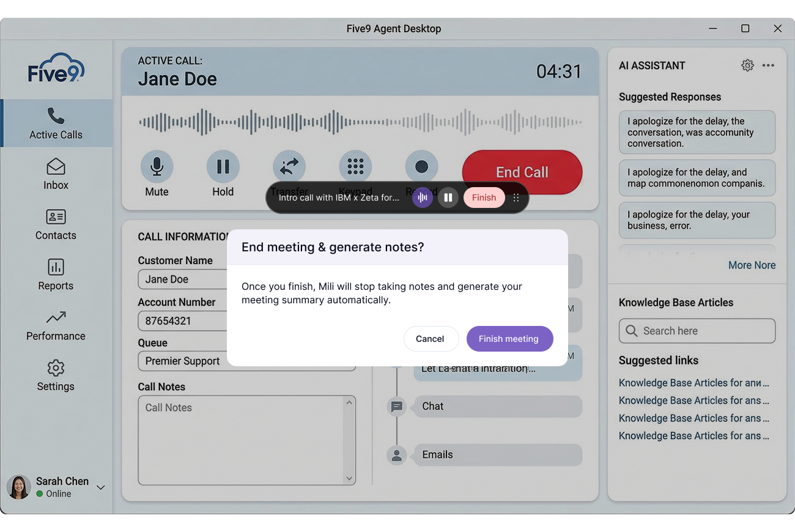
Task: Click the Account Number field
Action: click(183, 321)
